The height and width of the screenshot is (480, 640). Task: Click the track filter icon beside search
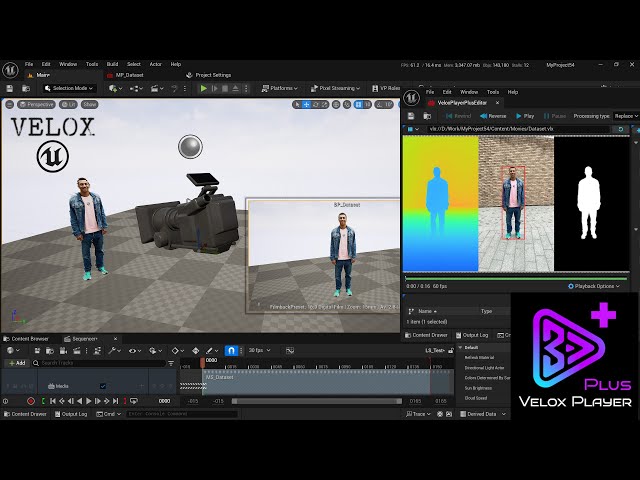pos(171,363)
